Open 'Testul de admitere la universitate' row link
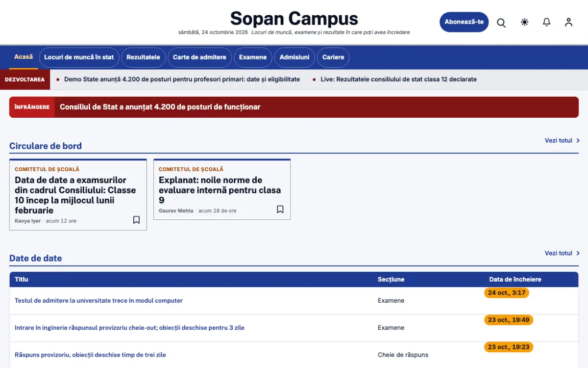588x368 pixels. pyautogui.click(x=98, y=300)
